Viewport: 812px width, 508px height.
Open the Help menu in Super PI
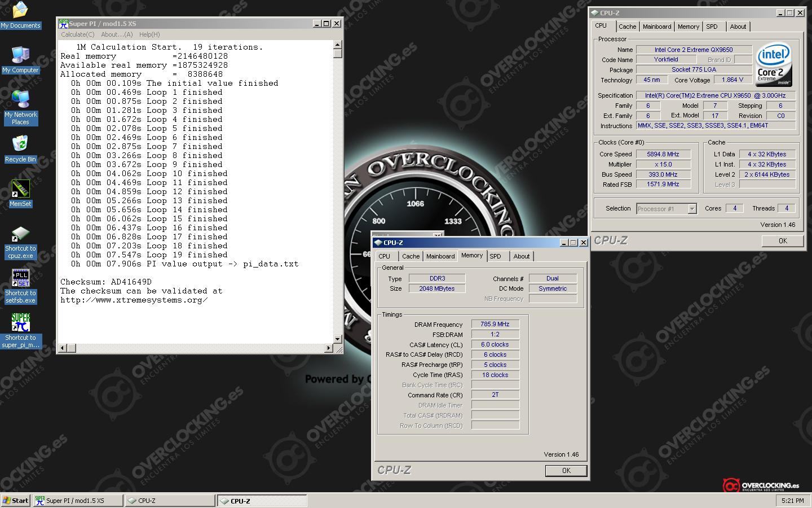[x=149, y=34]
